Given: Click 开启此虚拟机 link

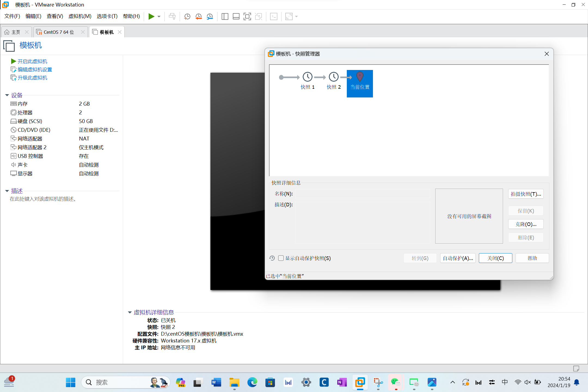Looking at the screenshot, I should (32, 62).
